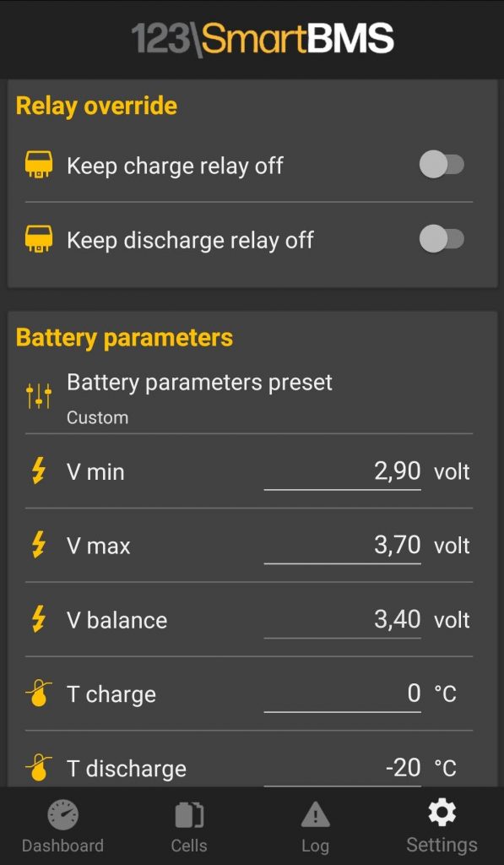Click the T charge thermometer icon

coord(39,694)
